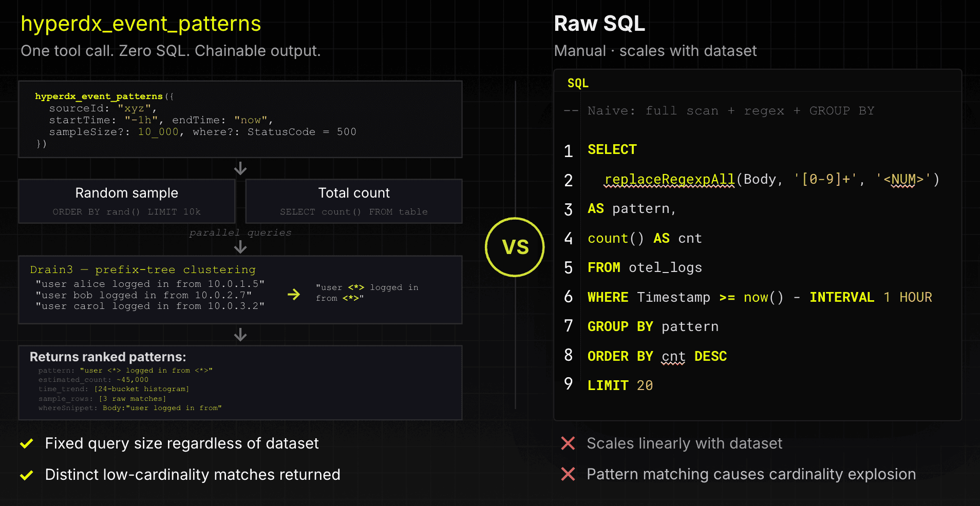Screen dimensions: 980x506
Task: Click Returns ranked patterns: heading
Action: (108, 357)
